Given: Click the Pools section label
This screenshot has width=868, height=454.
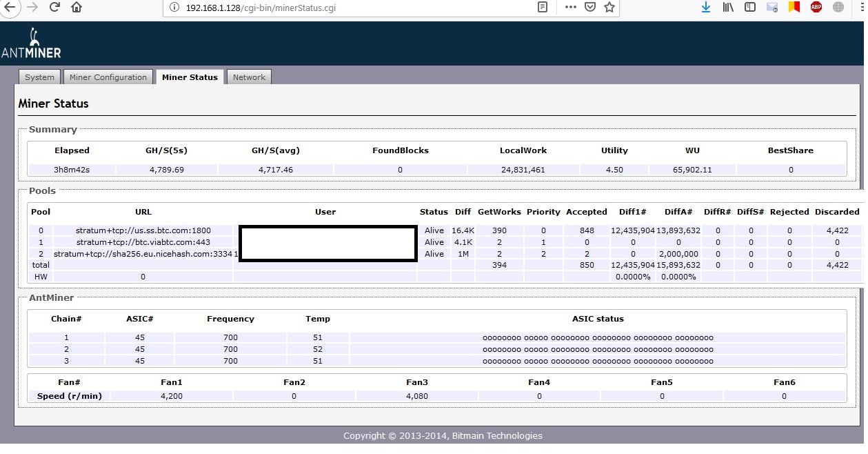Looking at the screenshot, I should [42, 190].
